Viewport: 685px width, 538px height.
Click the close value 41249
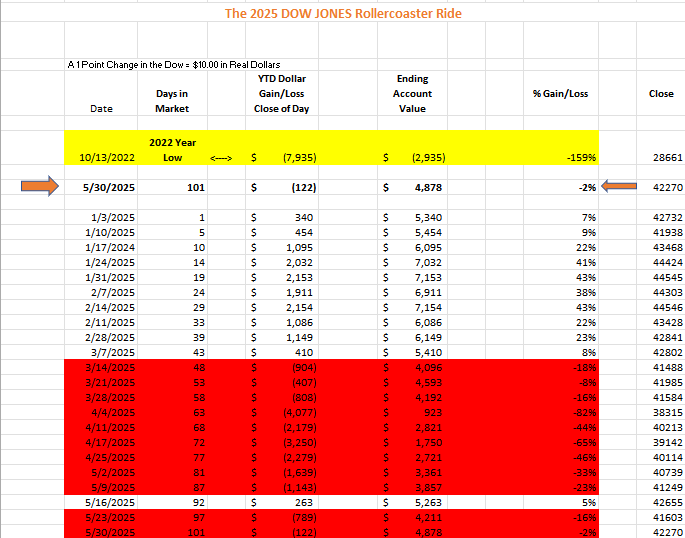(x=668, y=487)
